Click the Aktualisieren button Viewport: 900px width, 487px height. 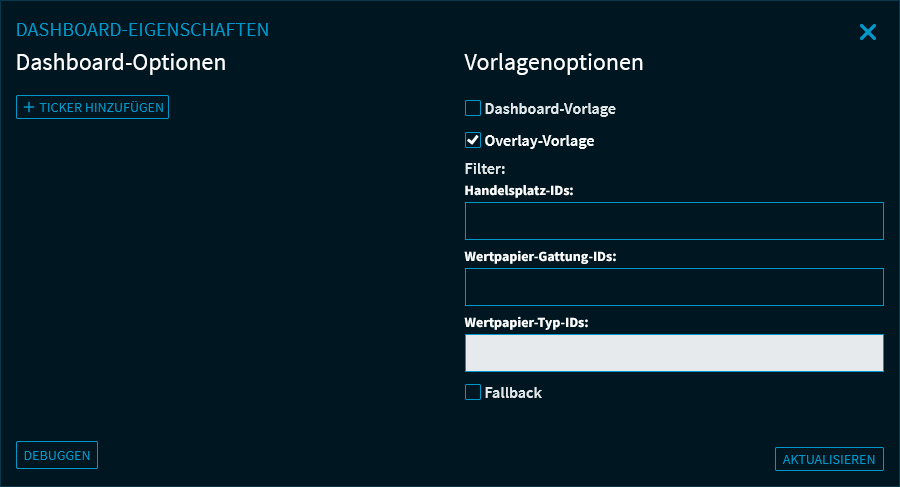[x=829, y=459]
